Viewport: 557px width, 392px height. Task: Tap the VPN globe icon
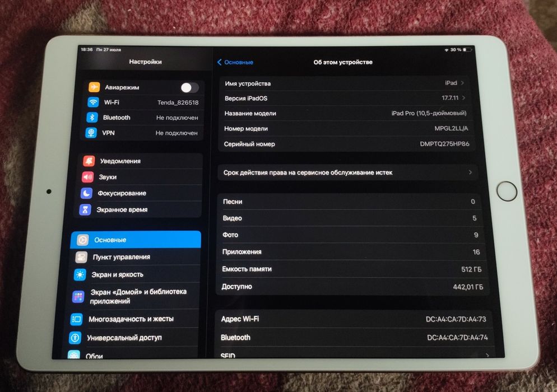click(x=91, y=133)
